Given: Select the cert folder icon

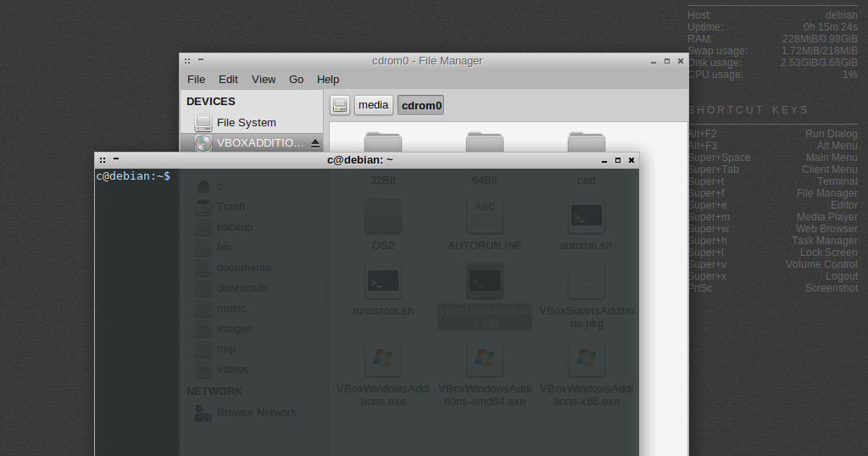Looking at the screenshot, I should pos(587,142).
